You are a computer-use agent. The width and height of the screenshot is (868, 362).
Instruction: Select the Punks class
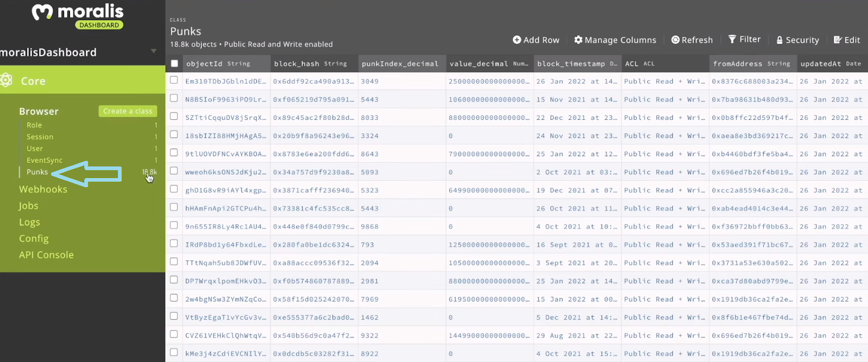pos(37,172)
